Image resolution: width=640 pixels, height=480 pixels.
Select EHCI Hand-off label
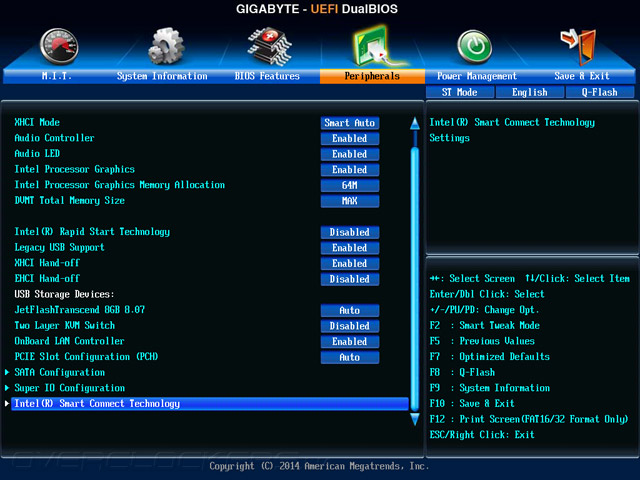(47, 278)
